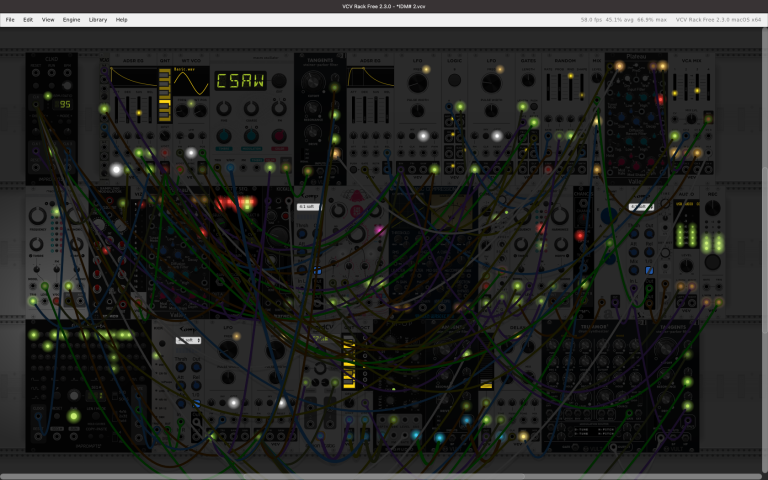Click the oscillator OUT port
Screen dimensions: 768x480
click(x=286, y=168)
